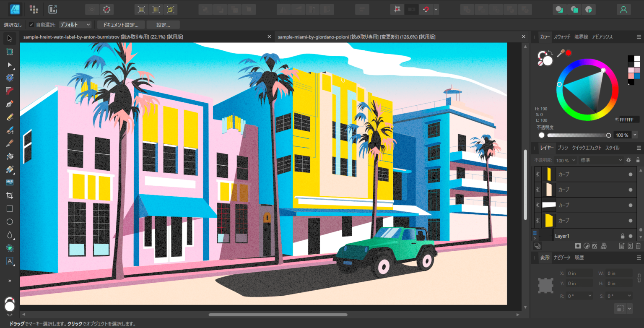This screenshot has height=328, width=644.
Task: Select the Vector Brush tool
Action: 9,130
